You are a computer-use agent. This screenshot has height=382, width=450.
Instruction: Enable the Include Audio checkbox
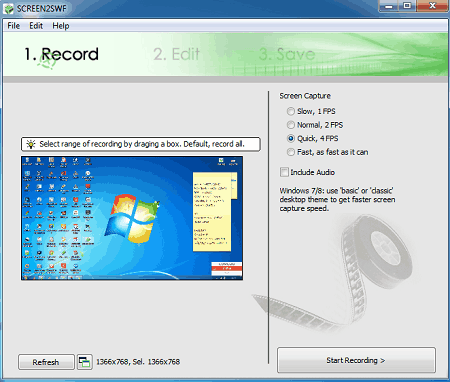point(284,172)
